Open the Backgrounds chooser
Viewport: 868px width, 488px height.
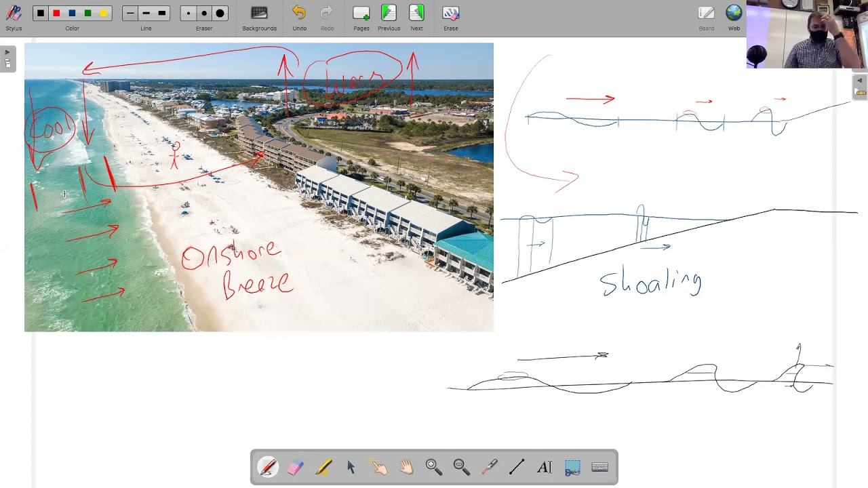click(x=259, y=18)
